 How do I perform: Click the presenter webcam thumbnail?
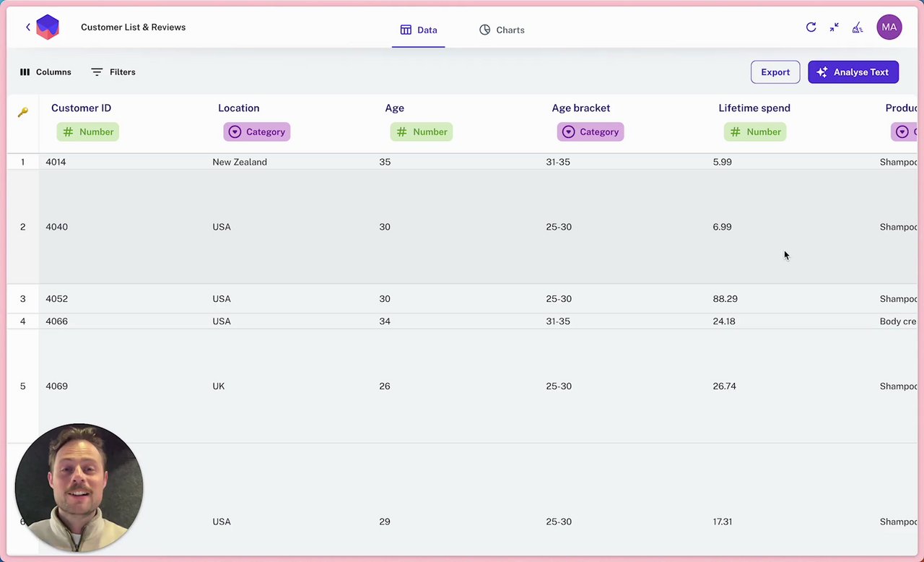(x=79, y=488)
